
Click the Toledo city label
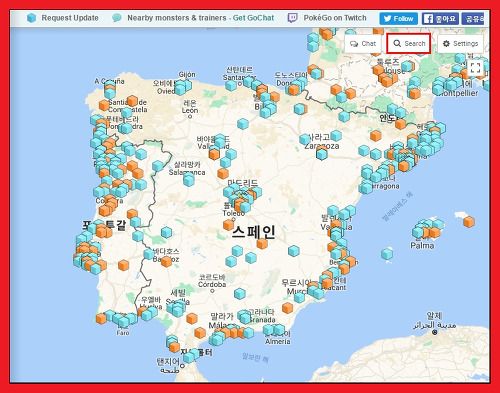[x=234, y=213]
